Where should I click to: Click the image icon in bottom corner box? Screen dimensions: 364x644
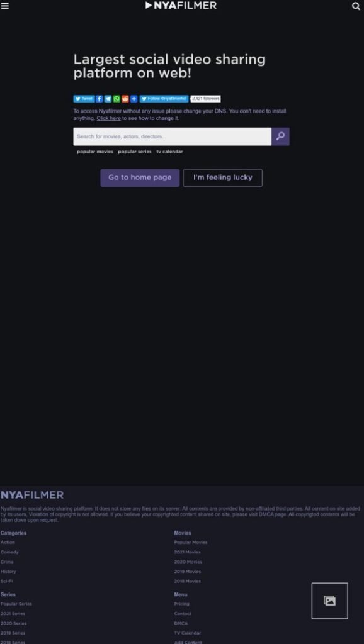point(329,601)
